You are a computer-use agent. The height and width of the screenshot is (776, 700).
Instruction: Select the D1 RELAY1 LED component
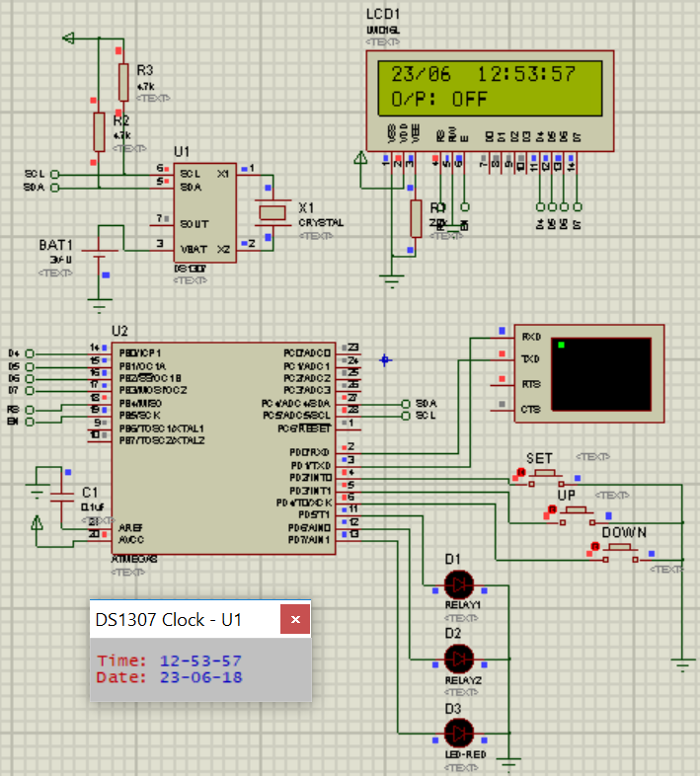tap(458, 582)
